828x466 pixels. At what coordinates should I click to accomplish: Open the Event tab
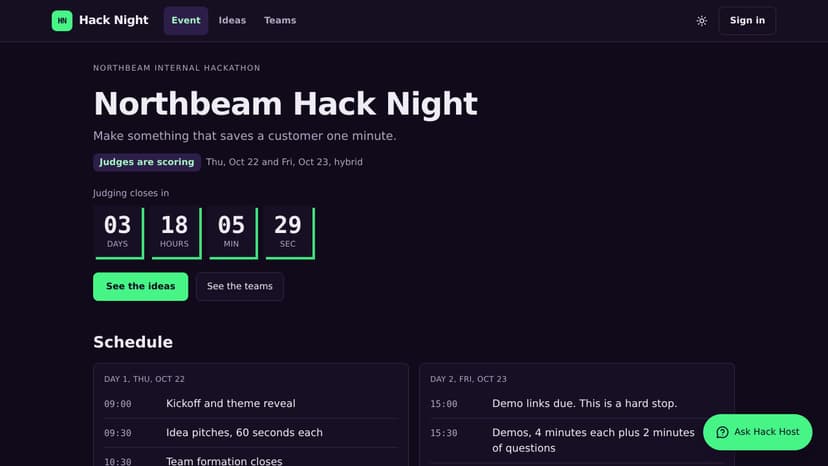186,21
